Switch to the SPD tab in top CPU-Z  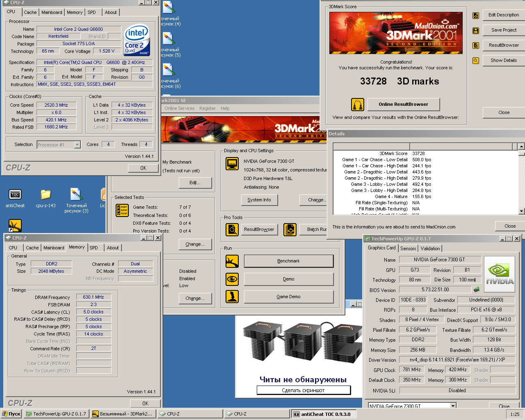tap(92, 12)
